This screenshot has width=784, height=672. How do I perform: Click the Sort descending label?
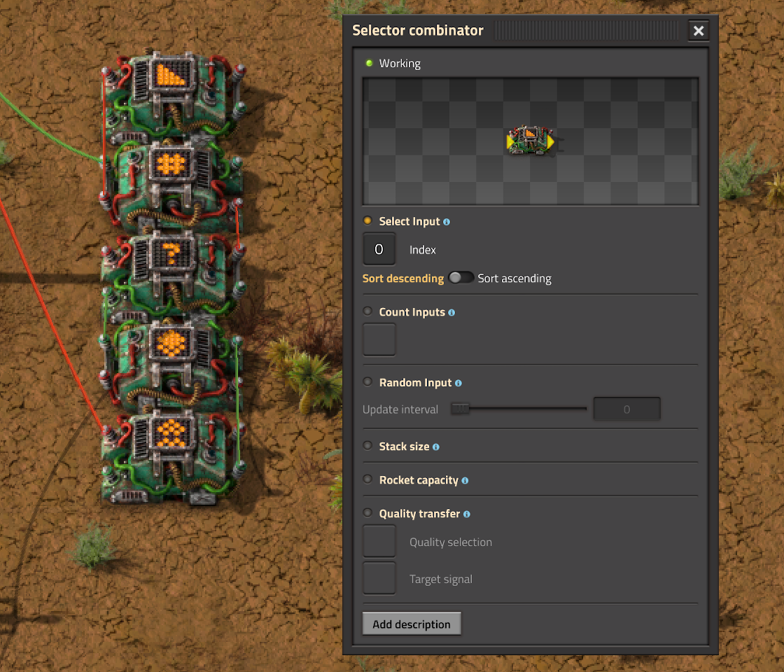403,279
